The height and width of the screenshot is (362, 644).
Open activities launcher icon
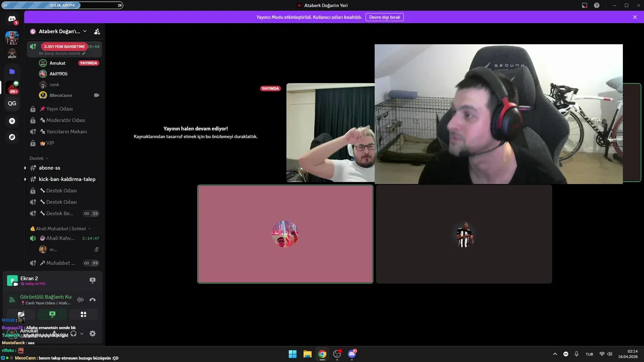[84, 314]
